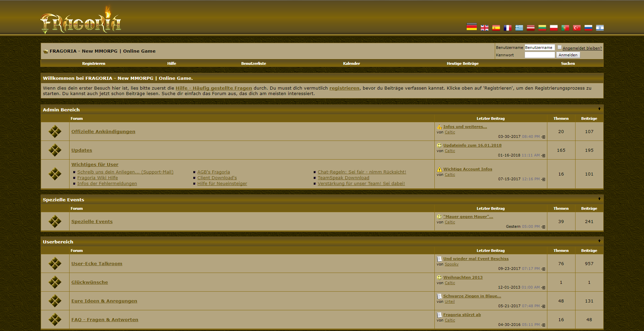
Task: Open the Hilfe - Häufig gestellte Fragen link
Action: click(214, 88)
